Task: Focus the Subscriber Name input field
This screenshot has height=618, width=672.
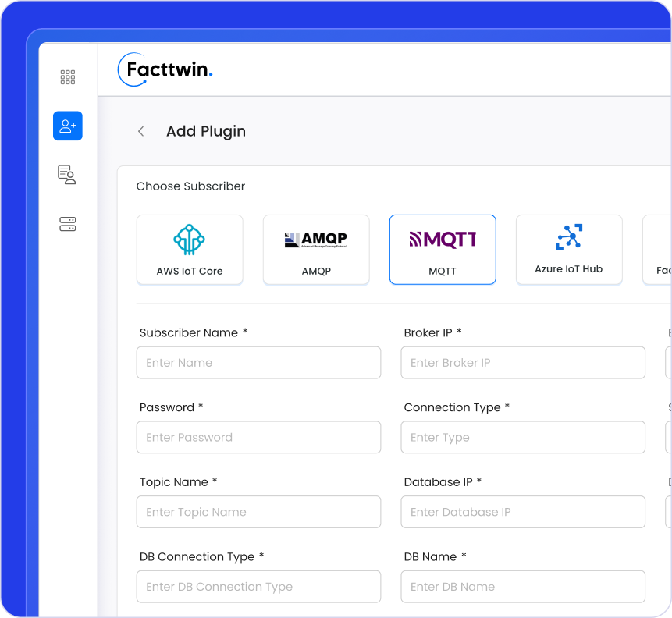Action: (258, 363)
